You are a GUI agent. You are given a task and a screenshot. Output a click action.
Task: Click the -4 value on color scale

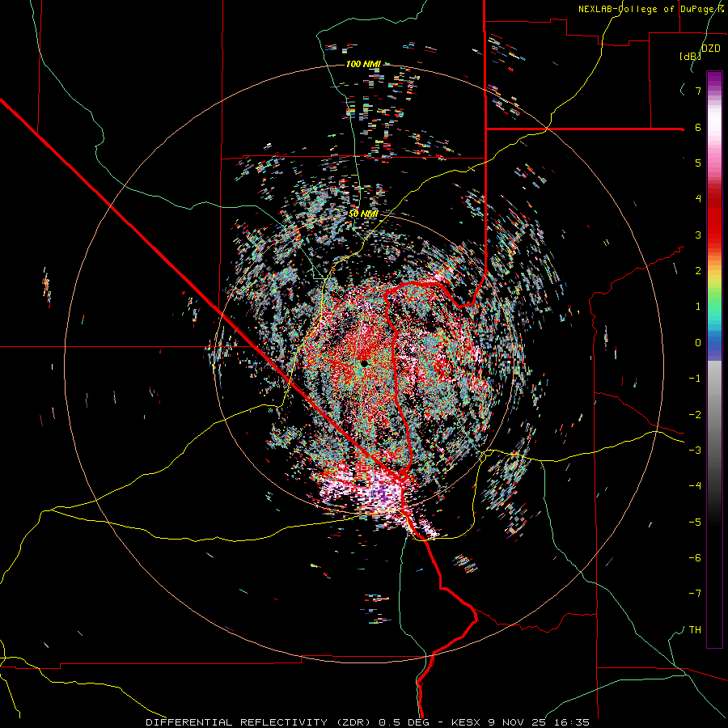point(695,485)
